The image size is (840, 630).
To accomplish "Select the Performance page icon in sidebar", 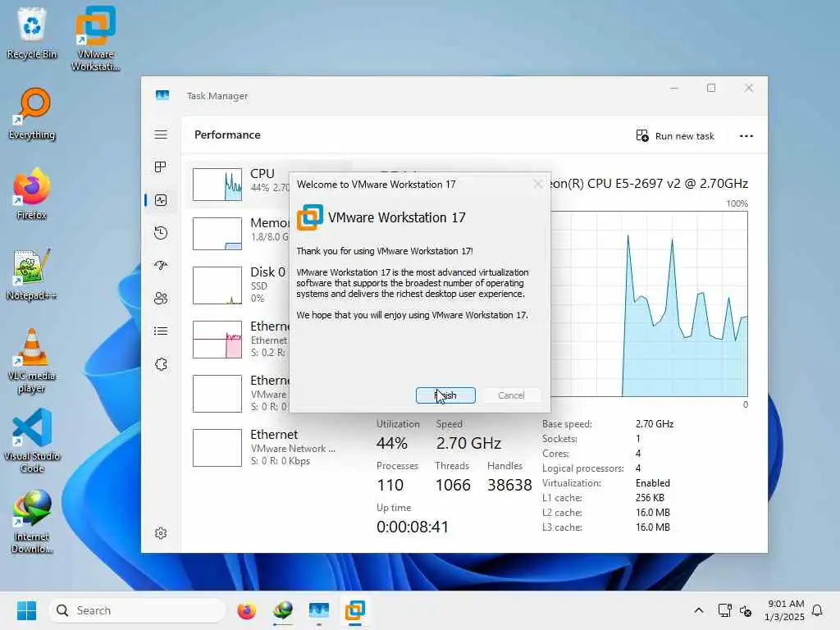I will (161, 200).
